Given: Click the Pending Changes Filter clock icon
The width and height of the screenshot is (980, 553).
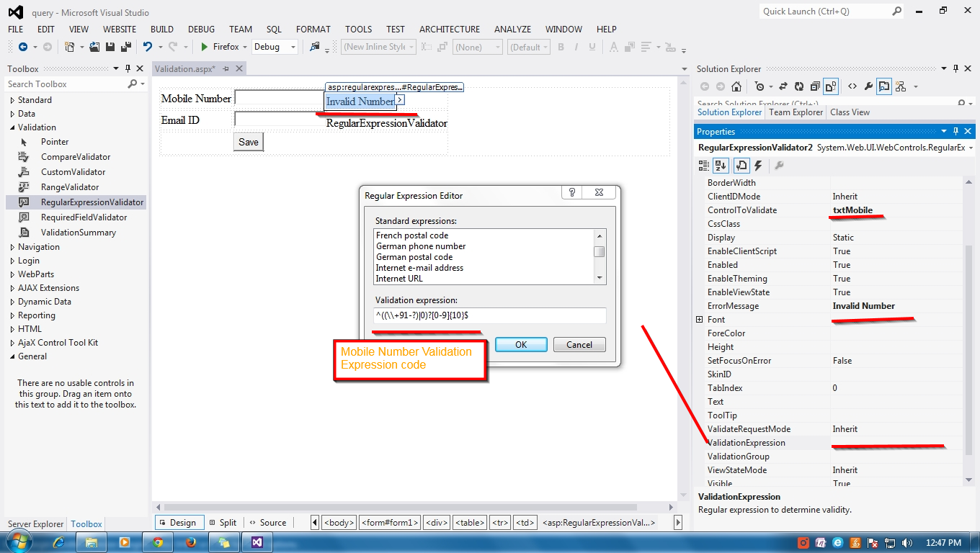Looking at the screenshot, I should tap(759, 86).
